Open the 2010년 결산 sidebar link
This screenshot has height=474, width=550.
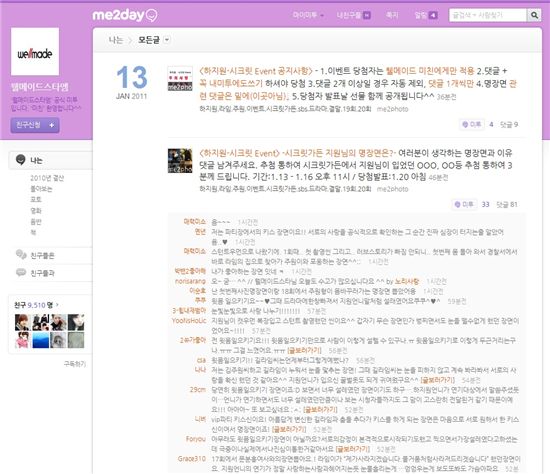click(x=47, y=178)
